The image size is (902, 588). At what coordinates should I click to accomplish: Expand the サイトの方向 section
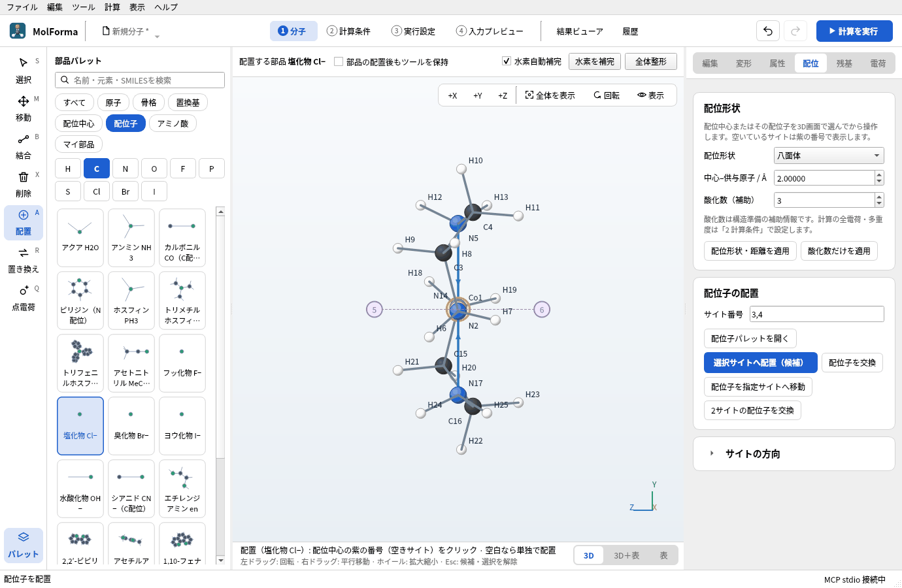pos(793,453)
